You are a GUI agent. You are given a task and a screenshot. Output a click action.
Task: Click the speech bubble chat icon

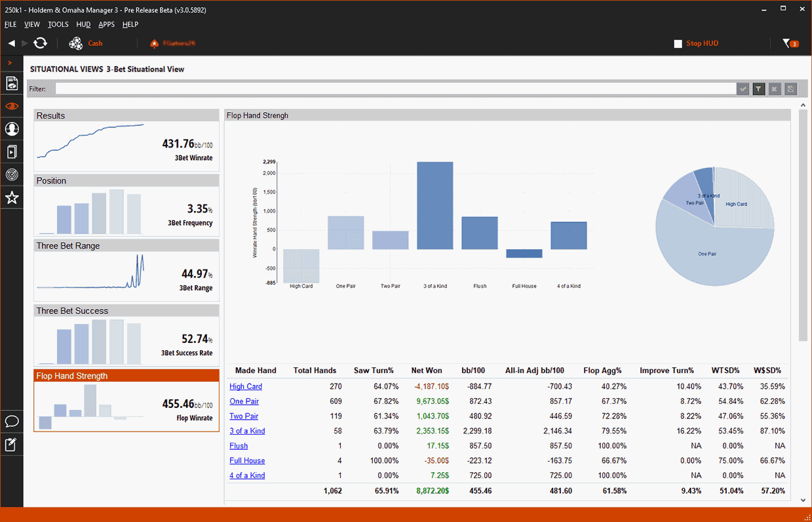tap(12, 421)
